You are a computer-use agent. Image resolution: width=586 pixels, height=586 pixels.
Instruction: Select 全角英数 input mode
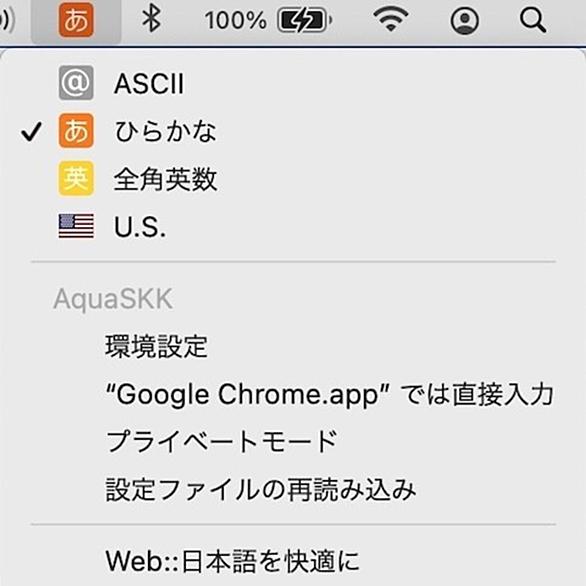293,179
